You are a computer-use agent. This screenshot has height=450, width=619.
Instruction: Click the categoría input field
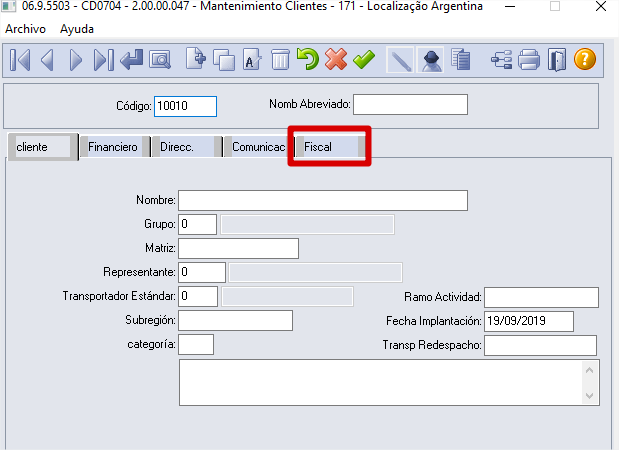click(x=196, y=345)
